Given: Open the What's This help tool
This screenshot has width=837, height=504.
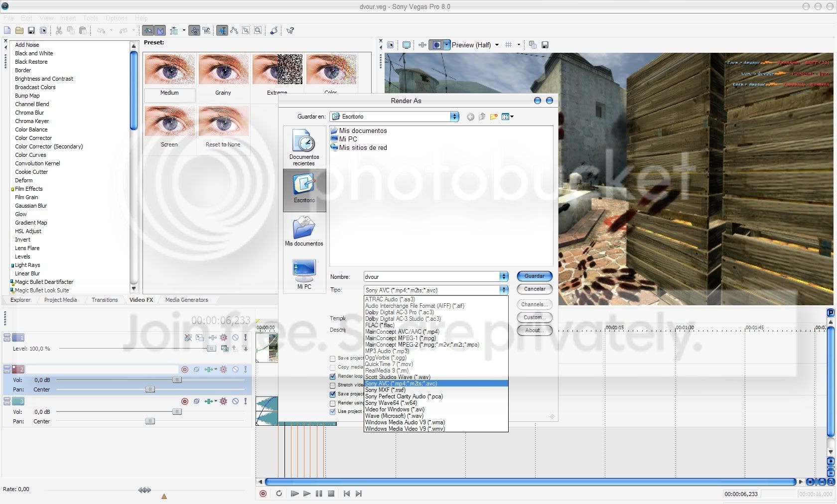Looking at the screenshot, I should [290, 30].
